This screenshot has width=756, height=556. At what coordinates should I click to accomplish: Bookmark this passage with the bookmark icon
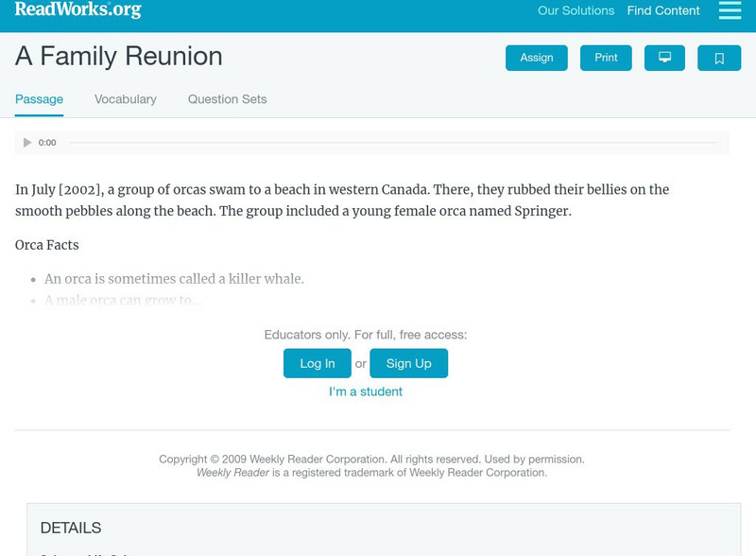pyautogui.click(x=719, y=58)
